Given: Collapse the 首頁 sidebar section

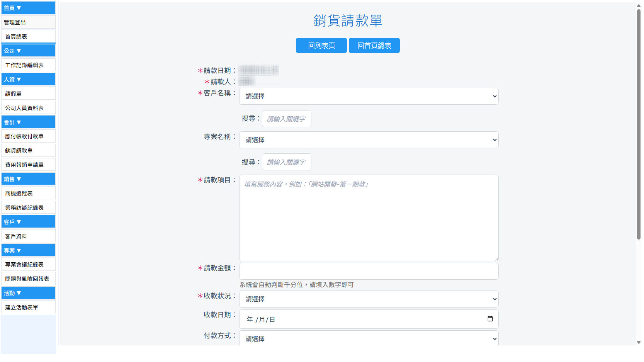Looking at the screenshot, I should pyautogui.click(x=28, y=8).
